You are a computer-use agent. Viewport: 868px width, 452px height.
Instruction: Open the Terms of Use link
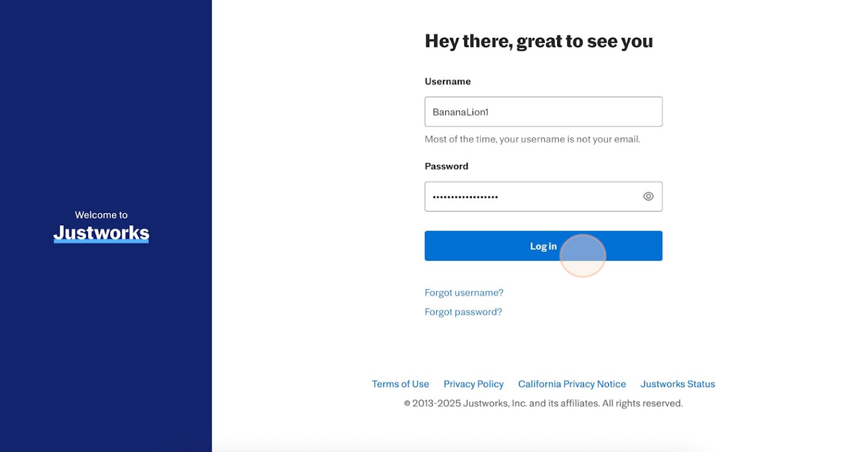coord(400,384)
